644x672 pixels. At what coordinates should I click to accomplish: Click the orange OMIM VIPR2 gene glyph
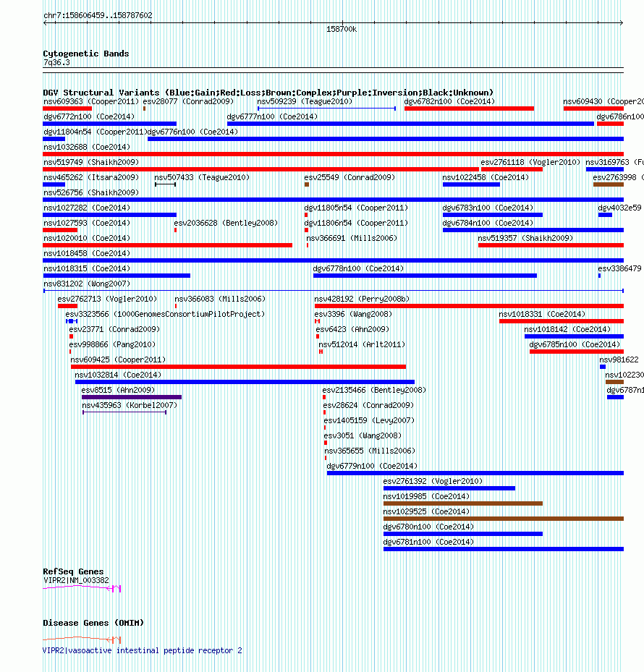[82, 639]
